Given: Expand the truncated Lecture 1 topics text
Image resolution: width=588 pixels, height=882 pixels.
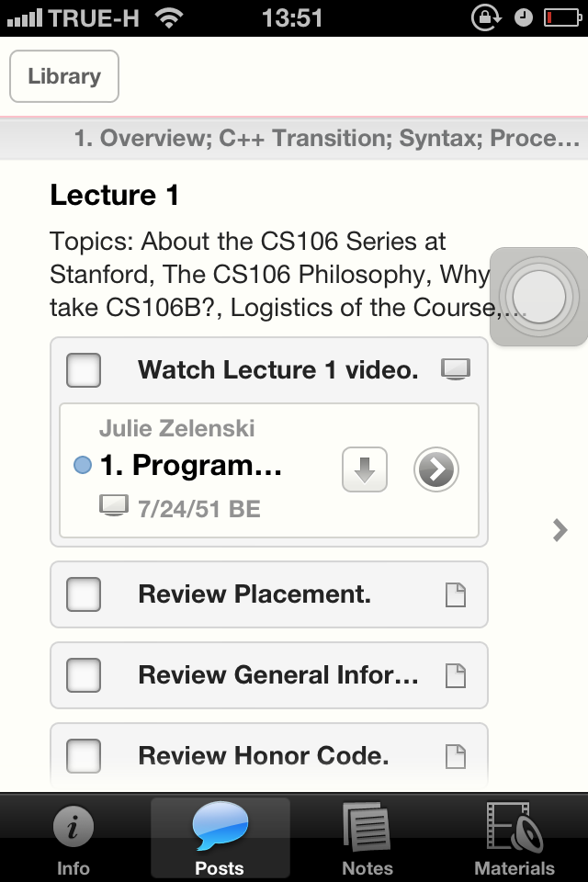Looking at the screenshot, I should (x=276, y=275).
